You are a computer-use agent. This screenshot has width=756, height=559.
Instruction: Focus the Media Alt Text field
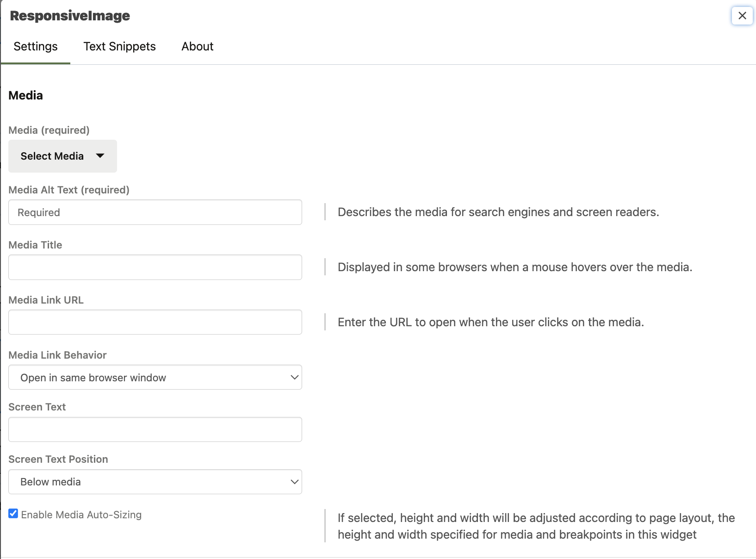[x=155, y=212]
